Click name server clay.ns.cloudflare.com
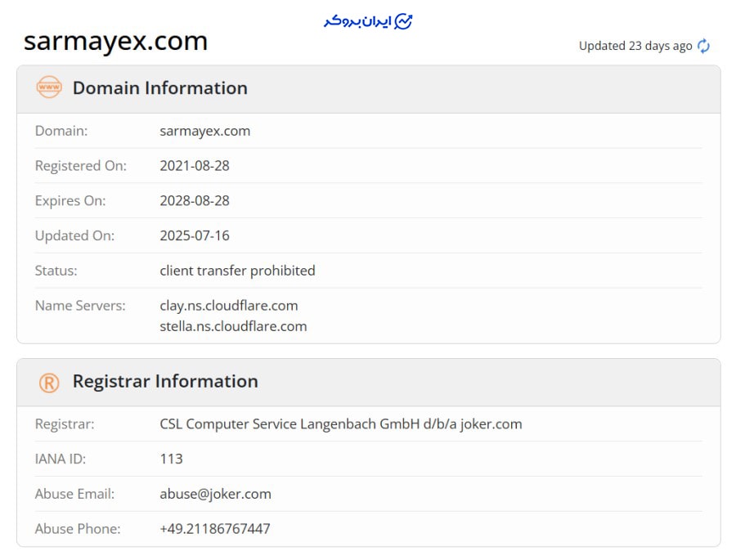Image resolution: width=736 pixels, height=560 pixels. coord(229,306)
